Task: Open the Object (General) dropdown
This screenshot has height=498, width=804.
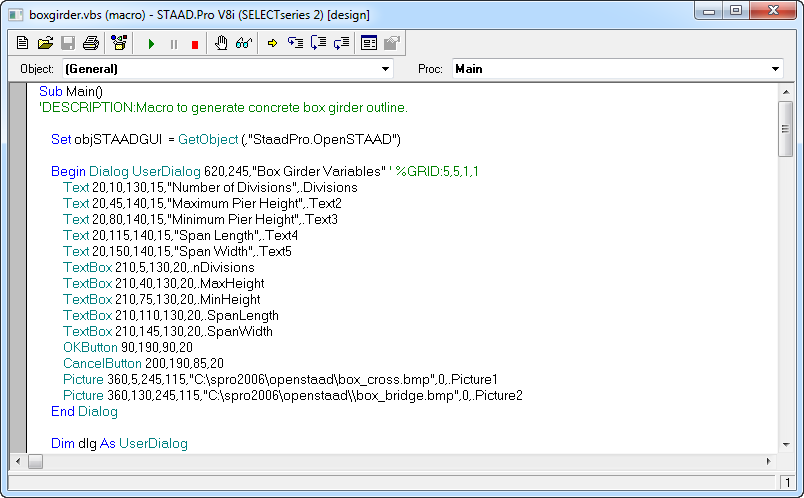Action: [x=385, y=69]
